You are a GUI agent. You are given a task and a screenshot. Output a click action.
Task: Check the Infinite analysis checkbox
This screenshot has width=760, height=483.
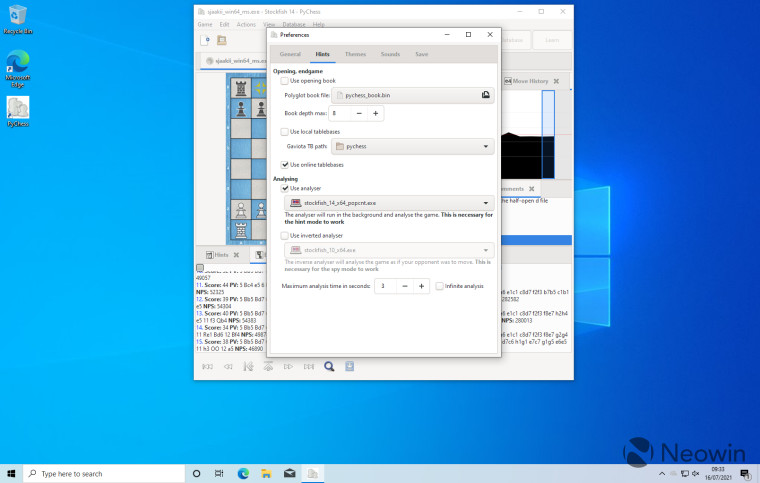tap(440, 286)
